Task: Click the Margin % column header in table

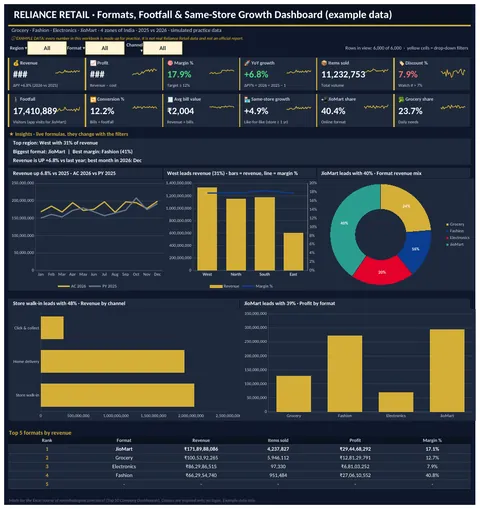Action: click(x=432, y=440)
